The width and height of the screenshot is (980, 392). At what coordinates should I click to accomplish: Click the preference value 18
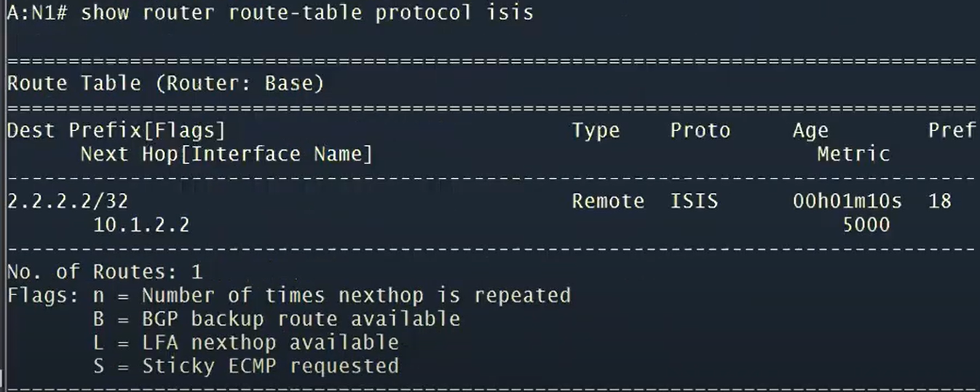point(940,201)
